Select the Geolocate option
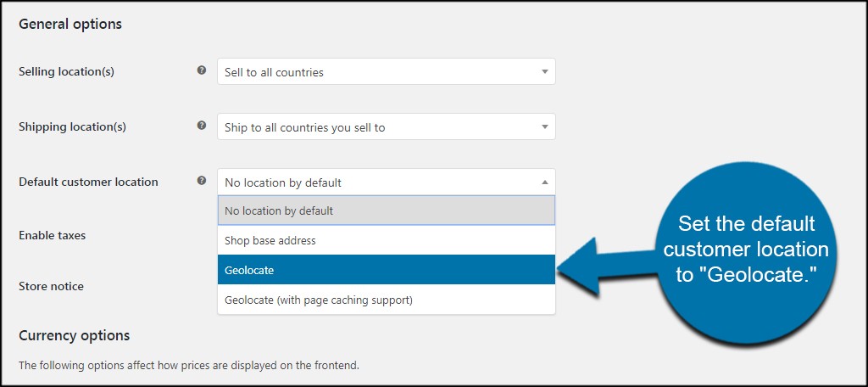 pos(387,270)
